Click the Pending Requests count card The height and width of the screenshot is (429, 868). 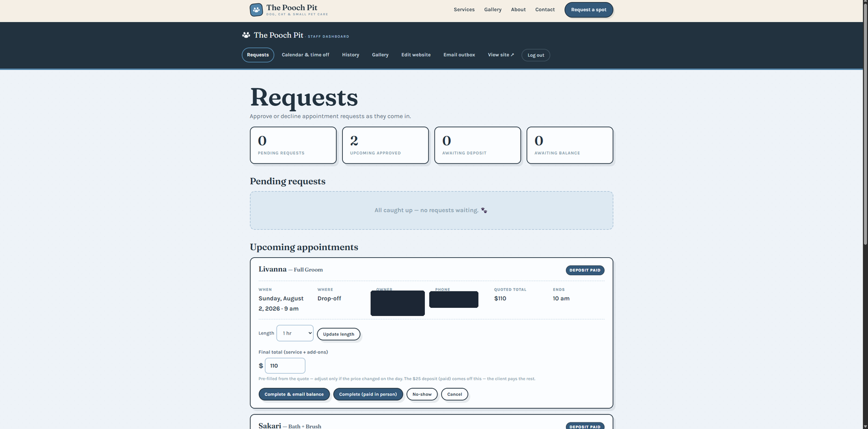pos(293,146)
